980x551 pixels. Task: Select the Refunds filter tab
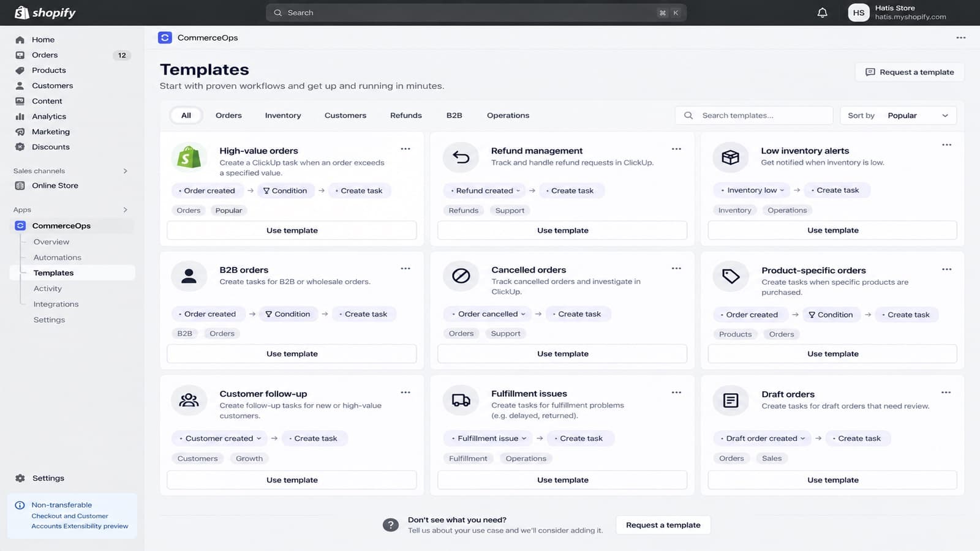[406, 115]
